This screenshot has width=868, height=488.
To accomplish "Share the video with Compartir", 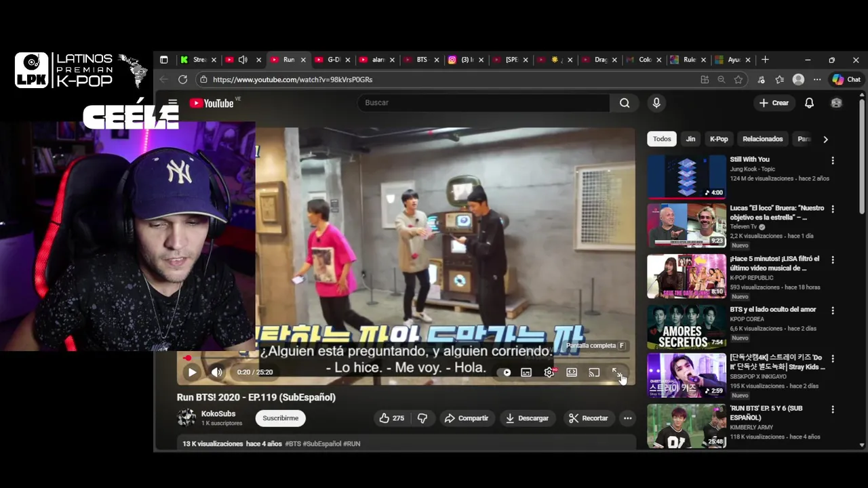I will 467,418.
